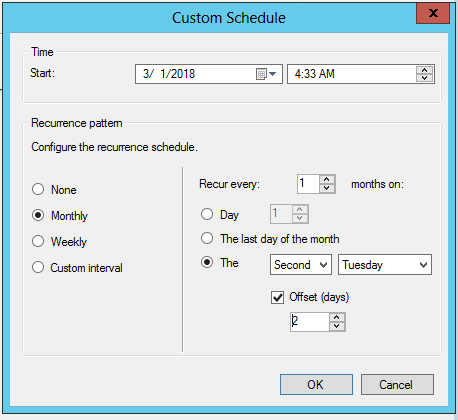Click into the Offset days number field
The width and height of the screenshot is (458, 420).
coord(310,322)
